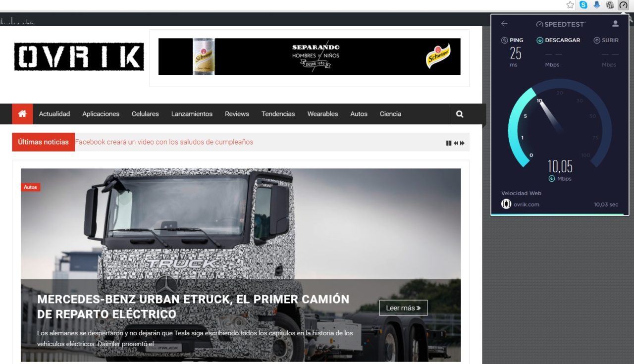Go to the home page via the house icon

(22, 114)
